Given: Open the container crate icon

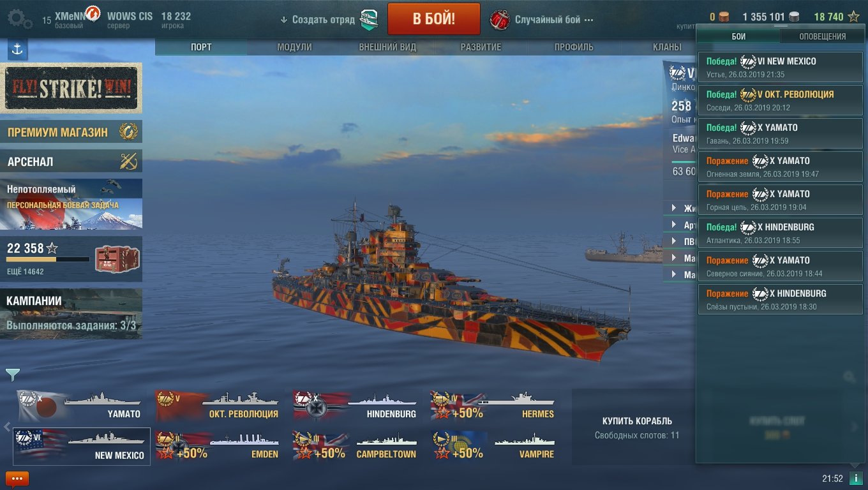Looking at the screenshot, I should [x=117, y=258].
